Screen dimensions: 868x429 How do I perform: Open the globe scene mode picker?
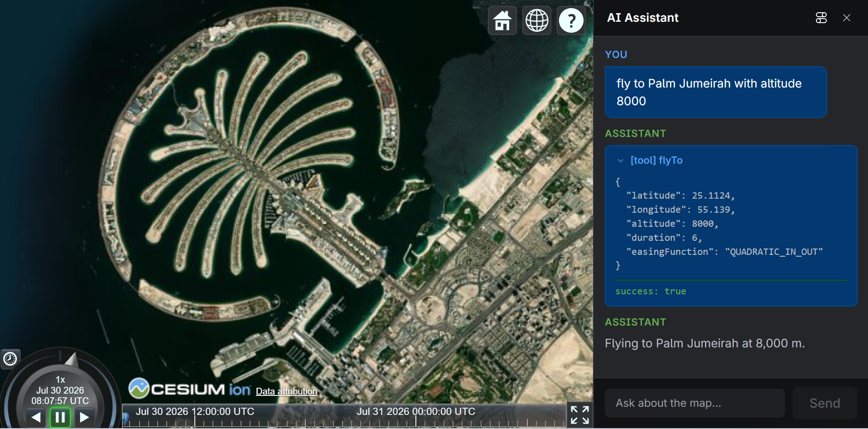[x=537, y=20]
